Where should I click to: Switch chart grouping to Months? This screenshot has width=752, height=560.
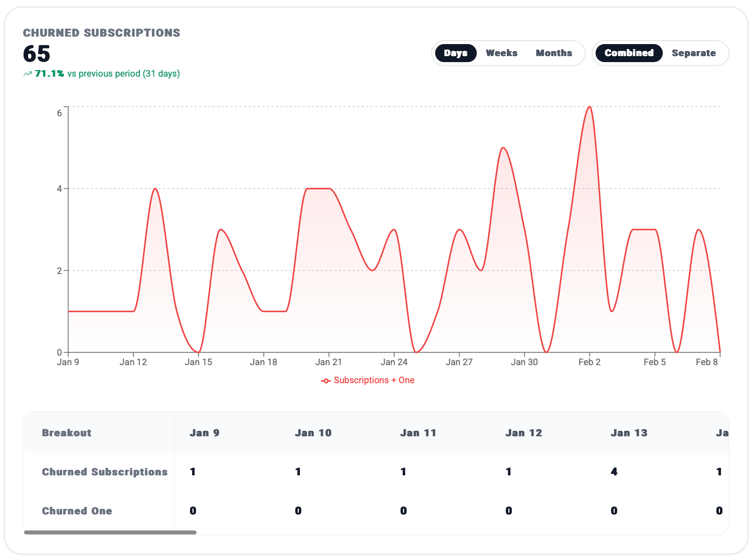tap(553, 53)
